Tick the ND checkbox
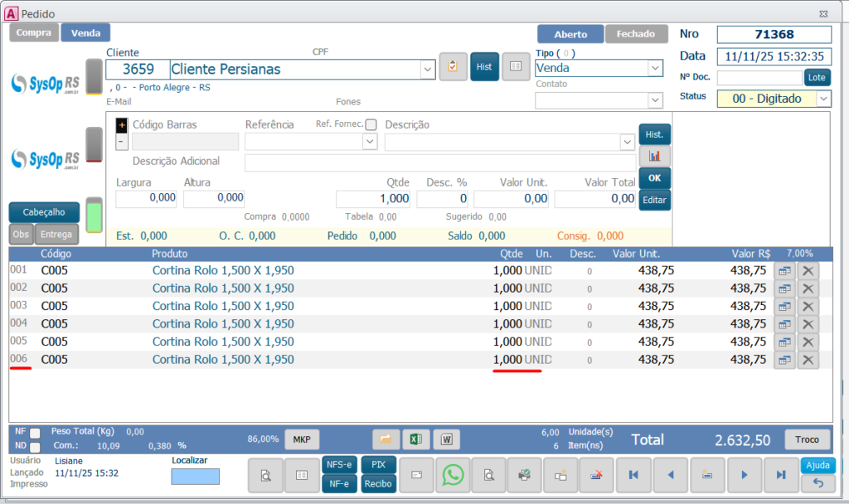 (35, 447)
